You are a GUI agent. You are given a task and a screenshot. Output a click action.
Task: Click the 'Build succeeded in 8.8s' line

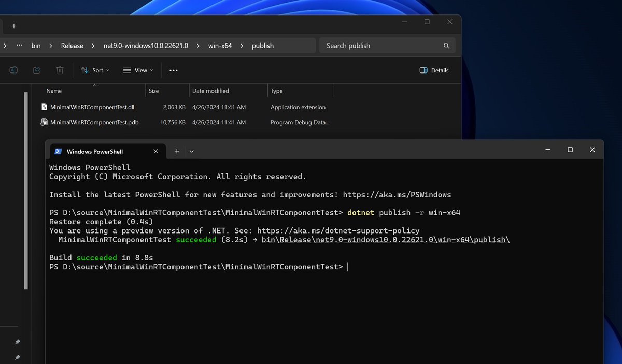click(x=101, y=258)
